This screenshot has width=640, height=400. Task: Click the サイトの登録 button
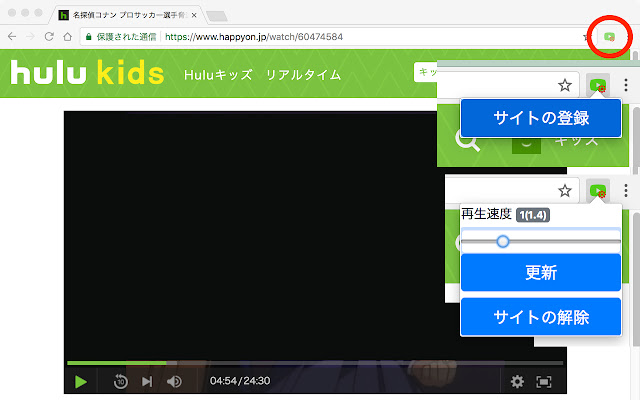541,118
